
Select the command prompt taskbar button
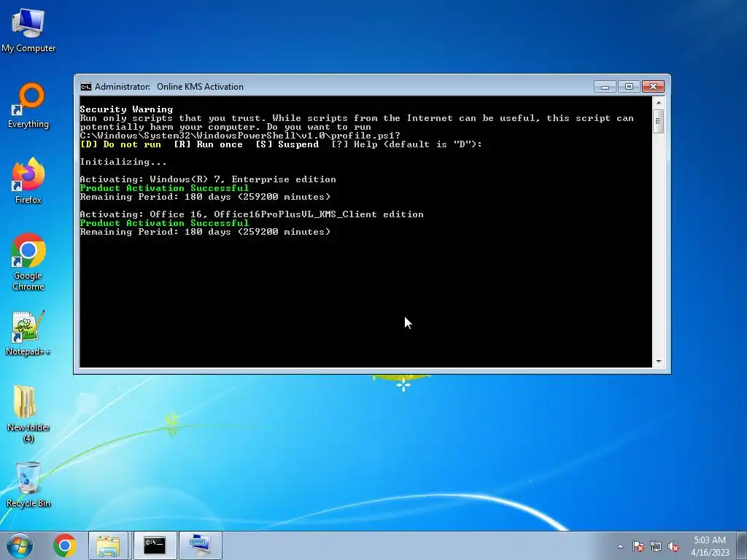click(x=155, y=545)
